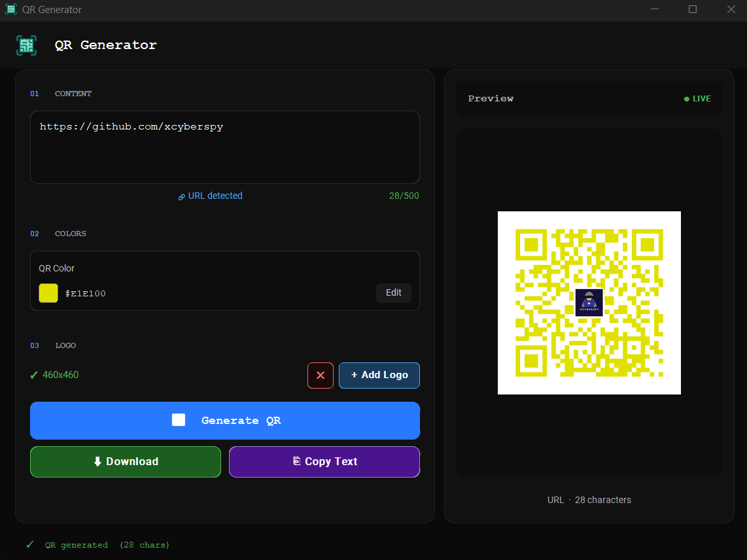Screen dimensions: 747x560
Task: Click into the content URL text field
Action: pyautogui.click(x=225, y=147)
